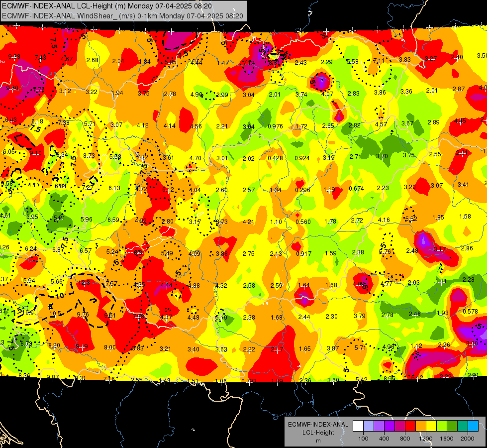Click the wind shear value '3.40'
The image size is (487, 448).
[x=193, y=349]
